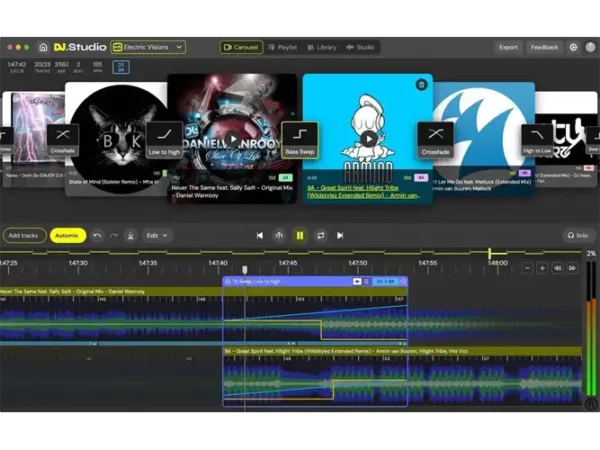Open the user profile avatar
The image size is (600, 450).
coord(590,47)
